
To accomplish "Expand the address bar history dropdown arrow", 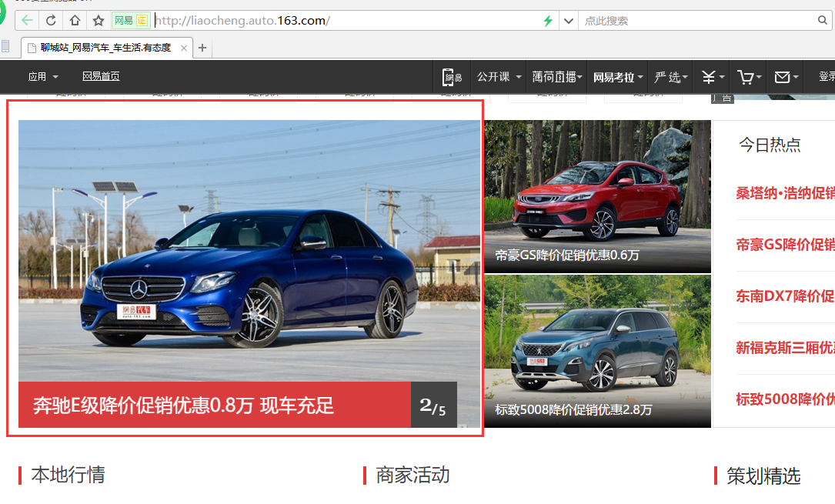I will (x=569, y=21).
